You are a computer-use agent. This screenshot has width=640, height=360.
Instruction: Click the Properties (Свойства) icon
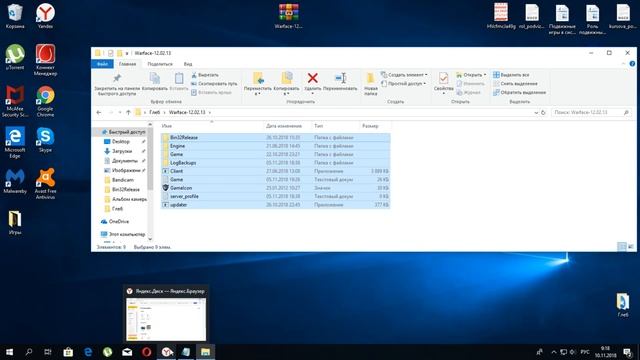[x=444, y=78]
